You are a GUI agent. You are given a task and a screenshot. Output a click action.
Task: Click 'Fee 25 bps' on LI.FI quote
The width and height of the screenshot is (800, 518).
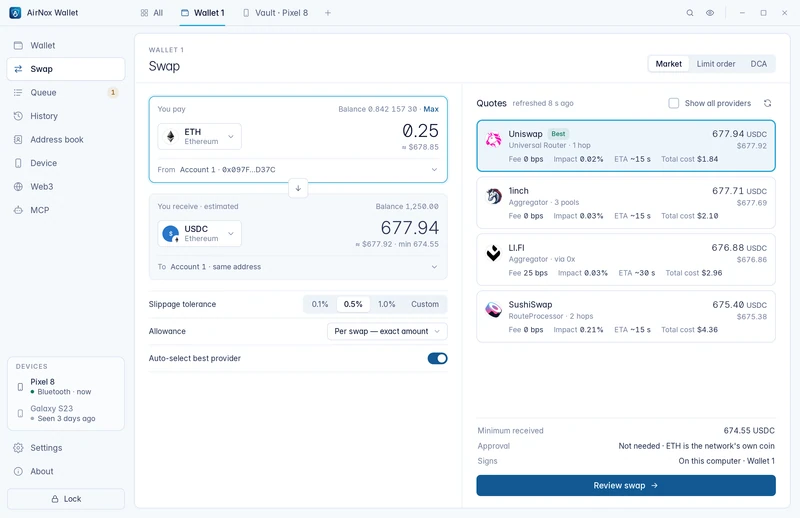point(528,273)
